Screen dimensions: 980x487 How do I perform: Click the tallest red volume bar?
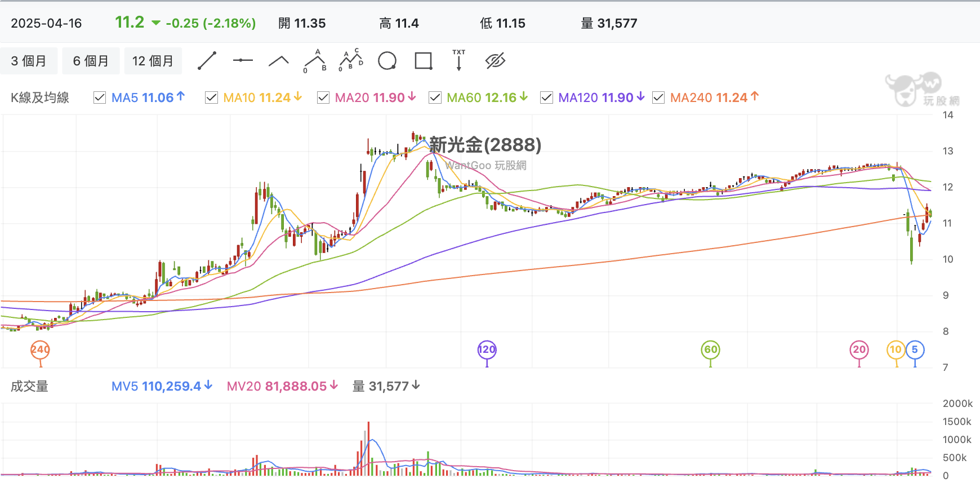368,449
